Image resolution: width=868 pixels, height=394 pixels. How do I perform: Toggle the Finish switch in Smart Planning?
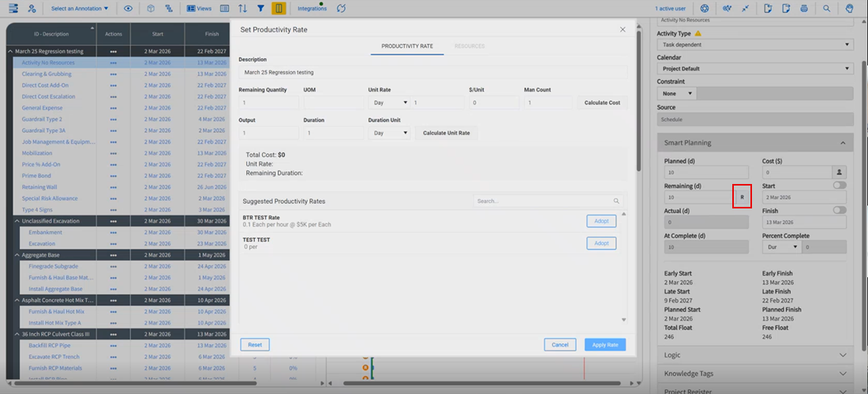[x=840, y=210]
